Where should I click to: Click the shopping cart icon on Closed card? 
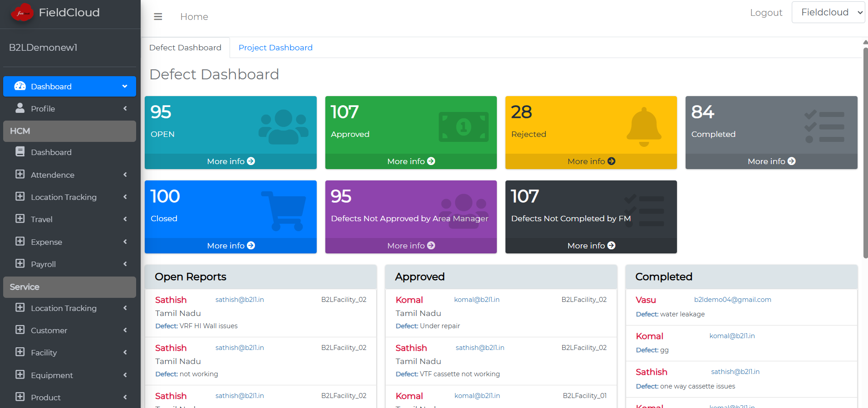(x=283, y=211)
